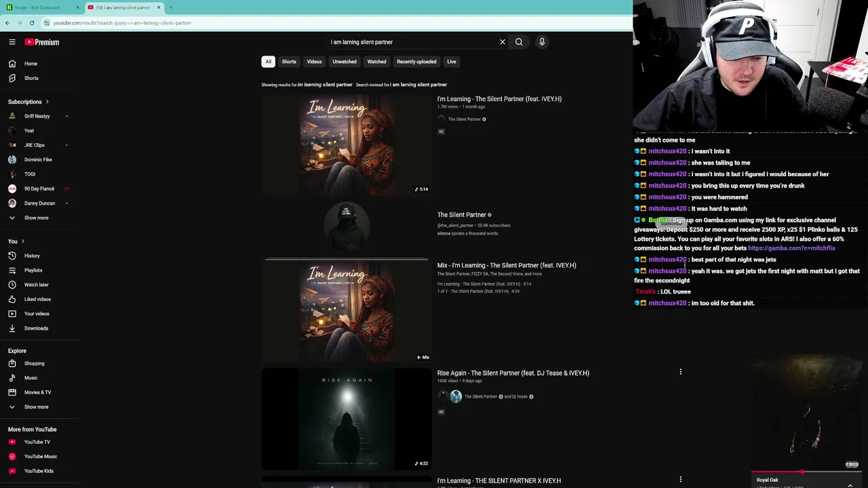Start voice search with microphone icon
Viewport: 868px width, 488px height.
[x=542, y=42]
